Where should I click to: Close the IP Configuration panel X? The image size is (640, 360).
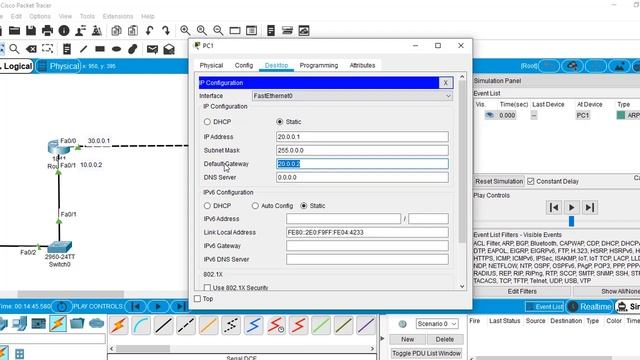coord(446,83)
